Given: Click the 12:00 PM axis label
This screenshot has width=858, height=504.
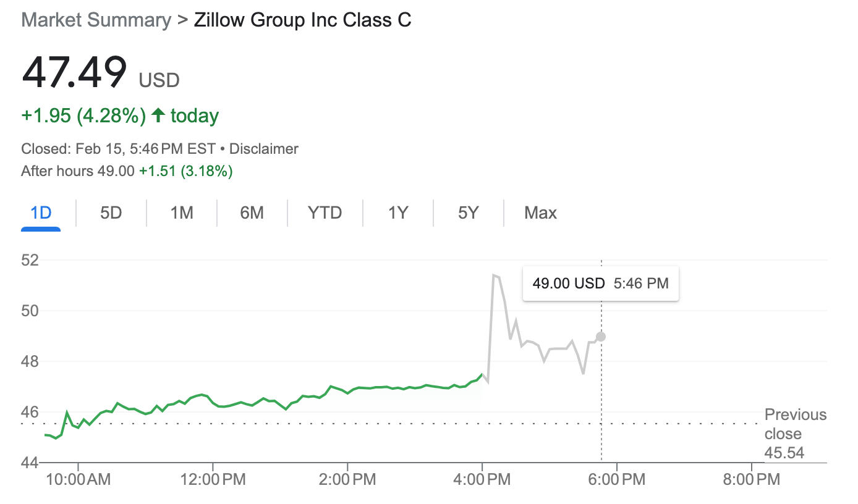Looking at the screenshot, I should coord(212,479).
